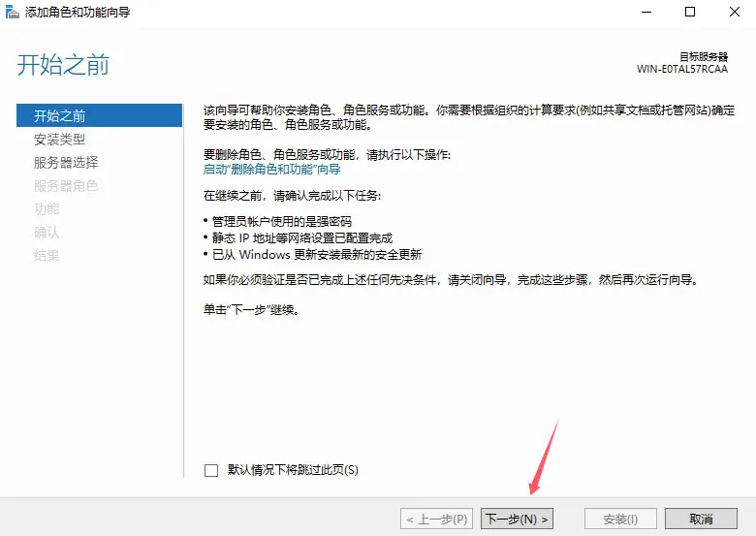
Task: Select 确认 step in sidebar
Action: [x=47, y=232]
